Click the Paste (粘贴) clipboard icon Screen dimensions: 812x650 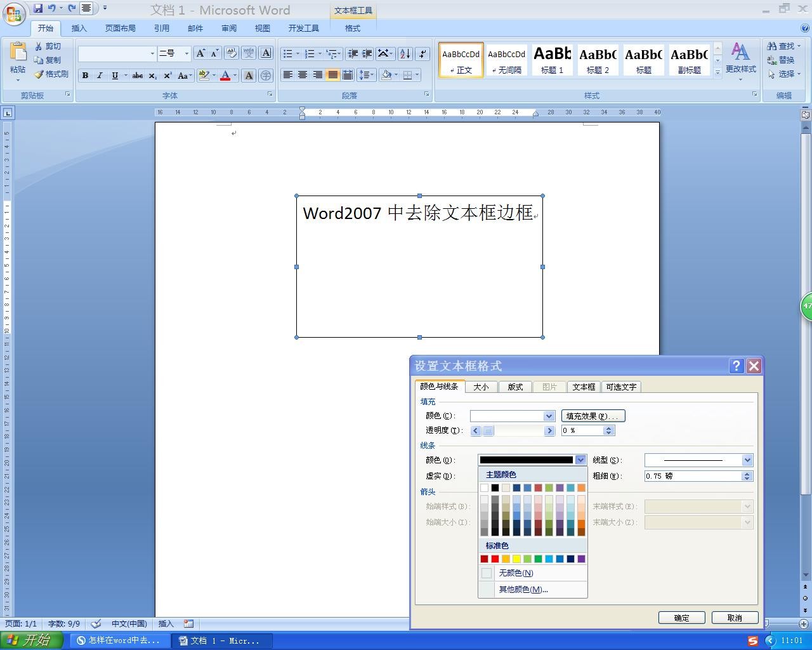coord(18,52)
